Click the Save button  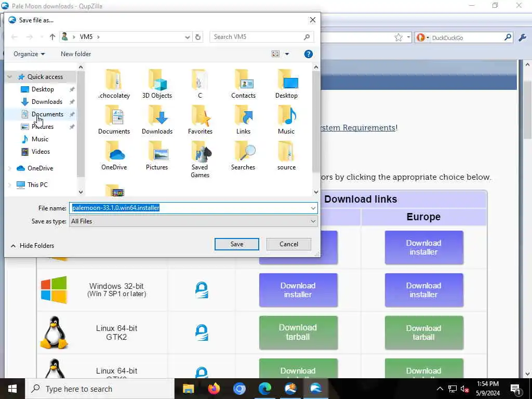(x=237, y=244)
